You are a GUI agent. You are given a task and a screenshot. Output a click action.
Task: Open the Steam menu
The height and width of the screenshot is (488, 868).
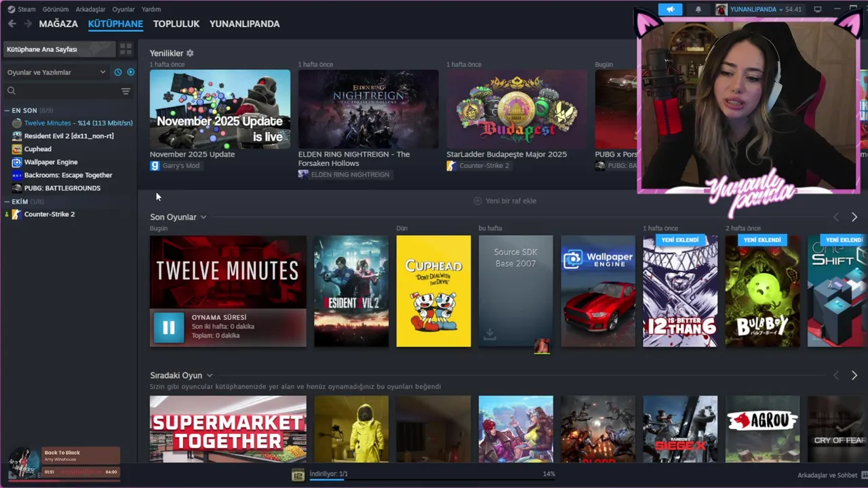coord(26,9)
